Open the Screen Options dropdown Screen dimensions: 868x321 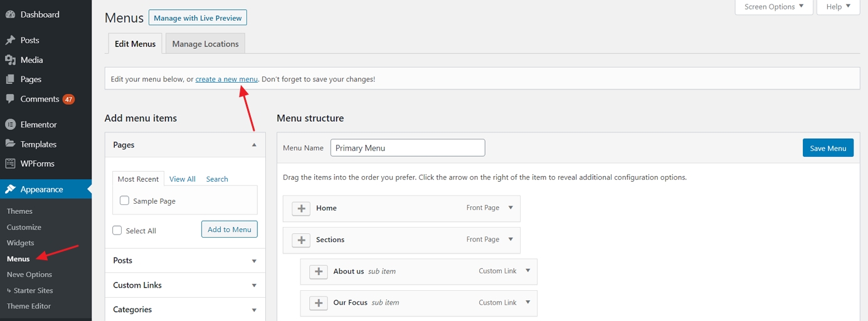(x=773, y=7)
